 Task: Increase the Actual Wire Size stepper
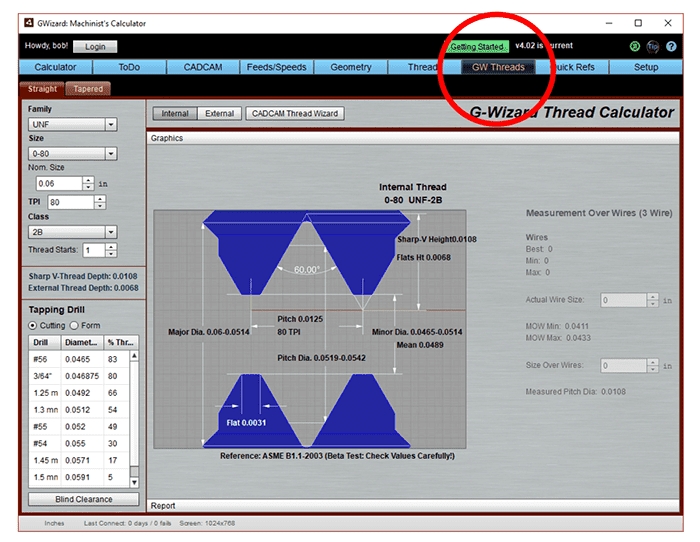pos(653,296)
